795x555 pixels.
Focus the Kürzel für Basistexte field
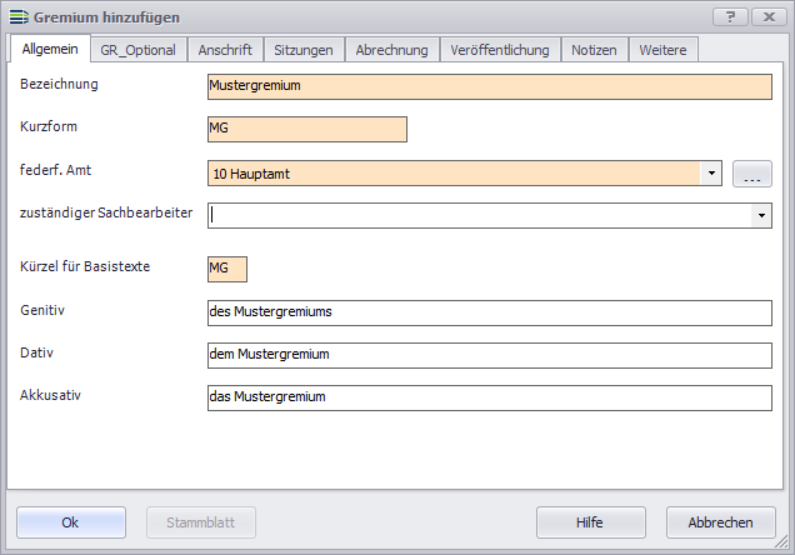pos(227,269)
